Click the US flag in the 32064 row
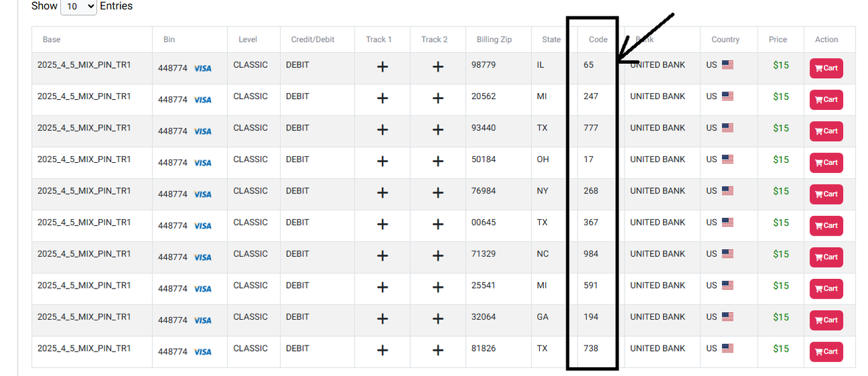The image size is (868, 376). click(728, 317)
